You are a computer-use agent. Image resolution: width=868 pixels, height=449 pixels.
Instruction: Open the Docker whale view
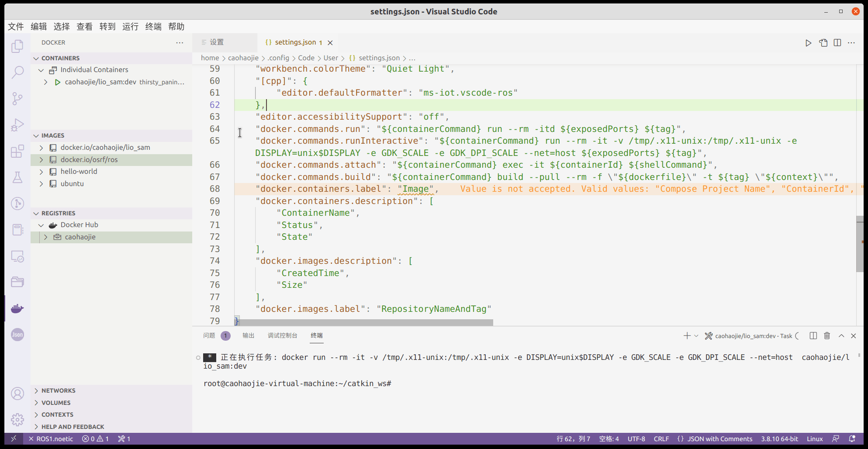pyautogui.click(x=17, y=308)
